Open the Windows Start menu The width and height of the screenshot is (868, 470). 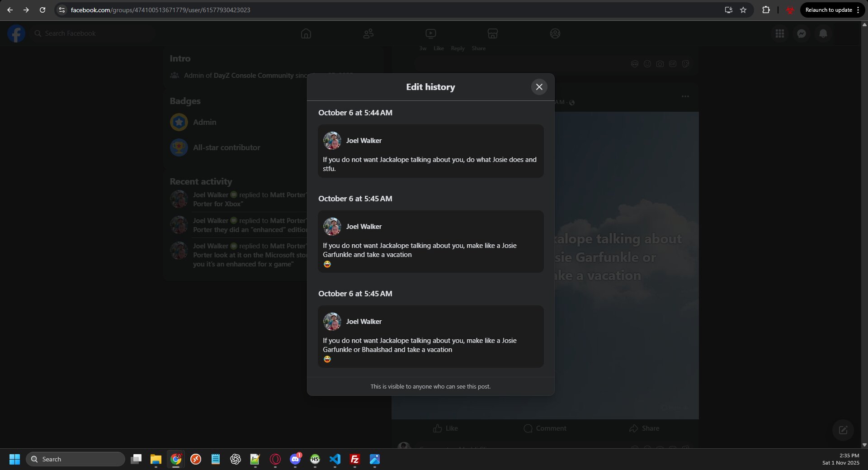point(14,459)
